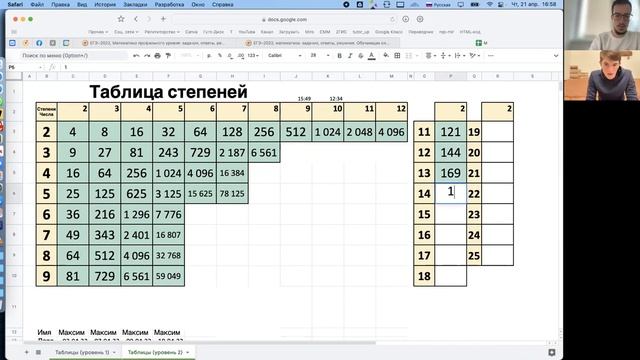
Task: Click the Русская input source indicator
Action: 438,4
